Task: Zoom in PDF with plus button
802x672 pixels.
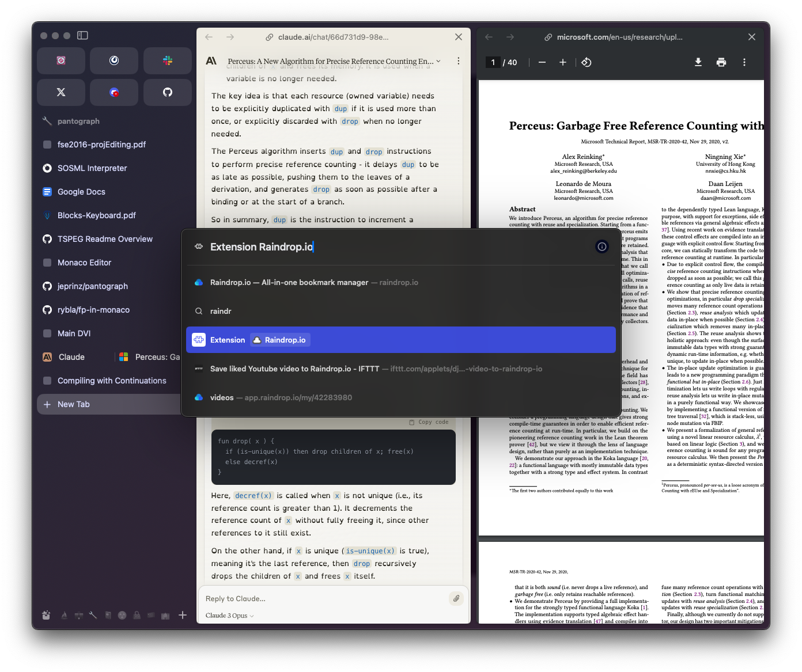Action: coord(563,62)
